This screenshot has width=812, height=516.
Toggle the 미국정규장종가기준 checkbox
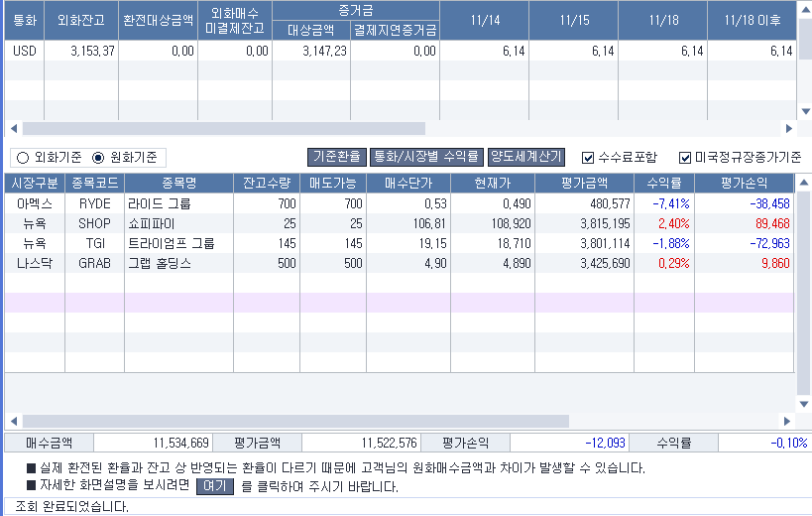685,157
